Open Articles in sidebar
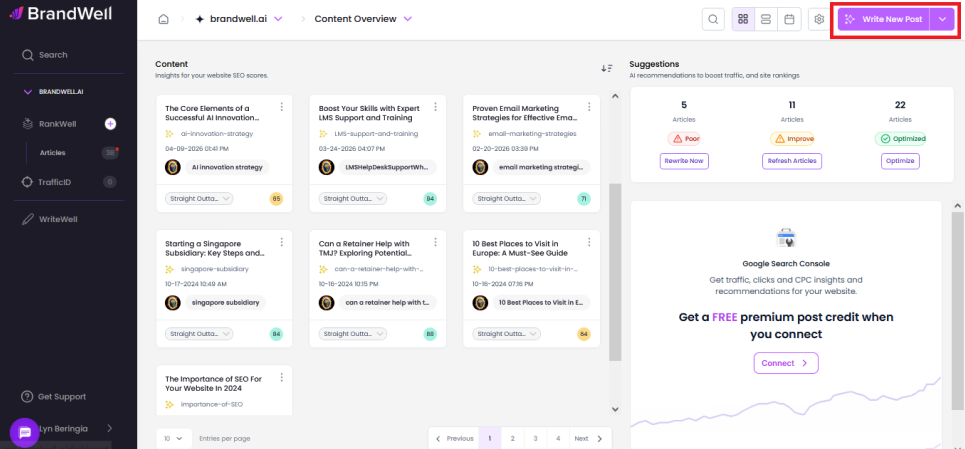 coord(52,153)
